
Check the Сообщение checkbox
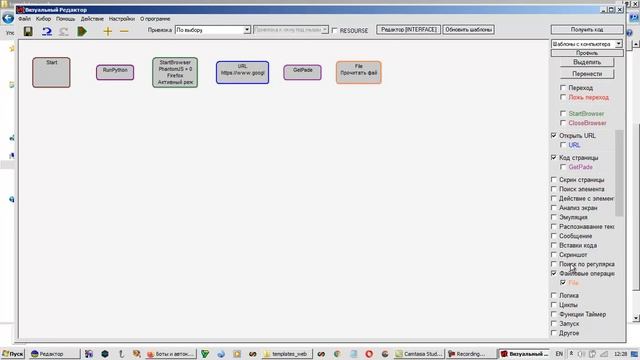click(554, 236)
